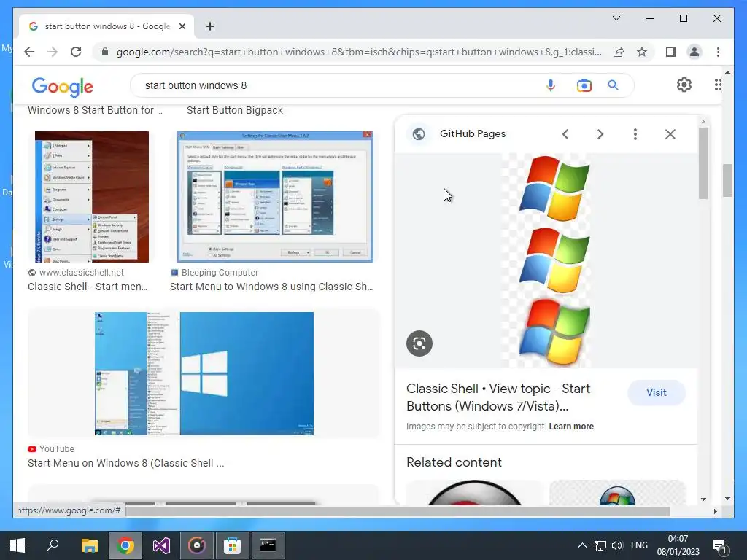Share this page using the share icon
747x560 pixels.
(x=619, y=52)
